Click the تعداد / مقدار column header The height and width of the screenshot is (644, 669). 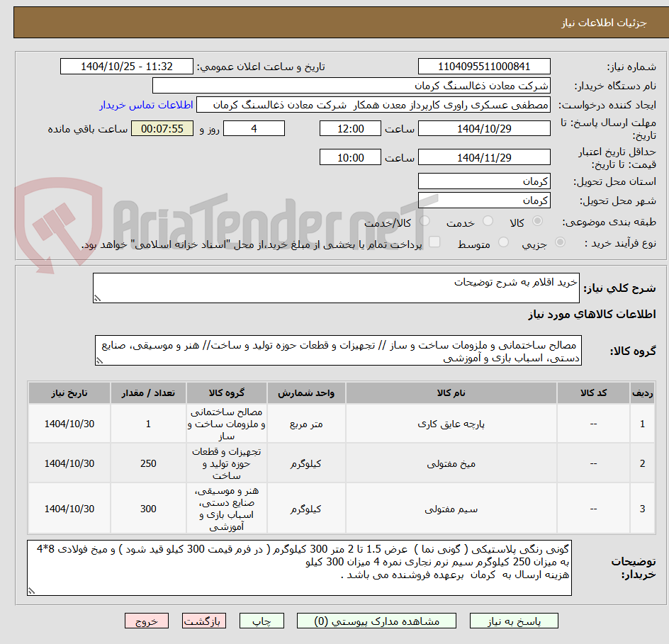tap(148, 392)
